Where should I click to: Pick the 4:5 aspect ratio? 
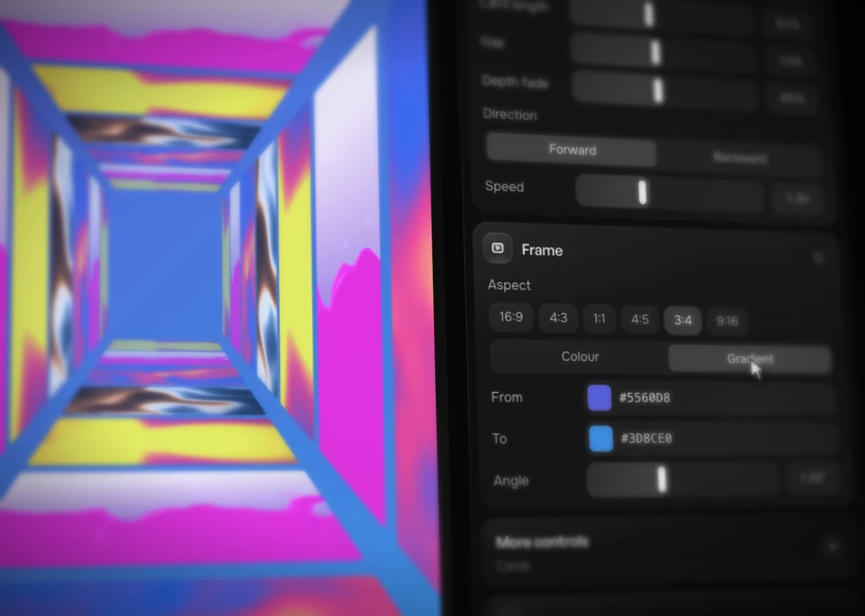(x=640, y=319)
